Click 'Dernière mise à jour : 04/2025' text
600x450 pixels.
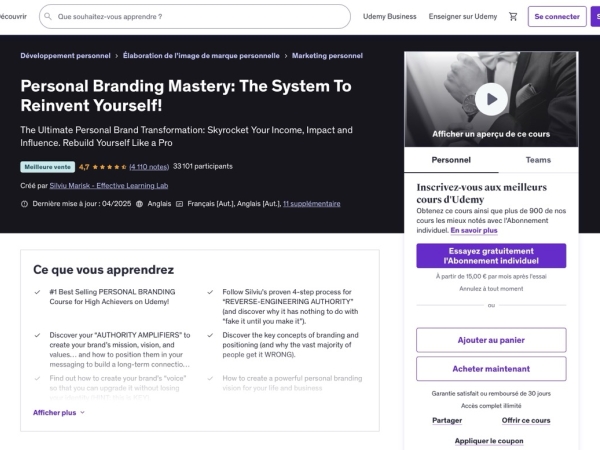tap(82, 204)
